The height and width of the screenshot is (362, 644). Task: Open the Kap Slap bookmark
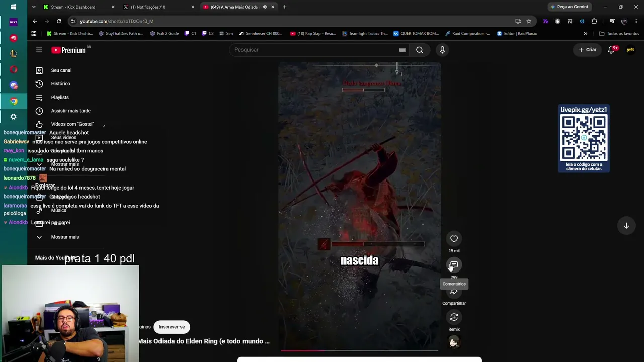coord(313,34)
